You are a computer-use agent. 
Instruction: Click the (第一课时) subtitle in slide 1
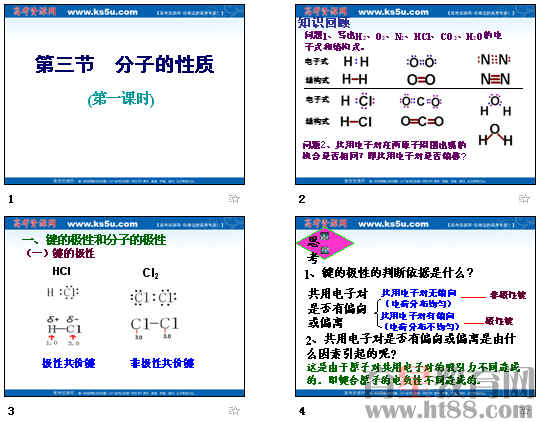click(121, 99)
